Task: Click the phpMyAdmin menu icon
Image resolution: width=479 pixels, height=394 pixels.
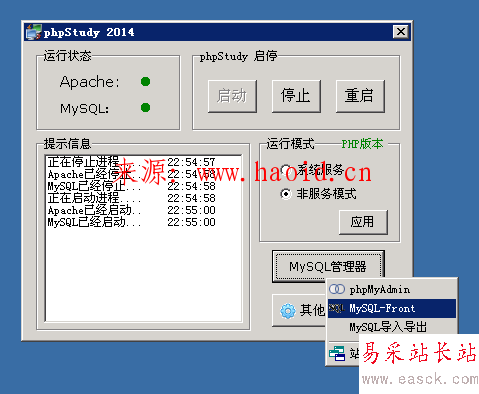Action: click(337, 289)
